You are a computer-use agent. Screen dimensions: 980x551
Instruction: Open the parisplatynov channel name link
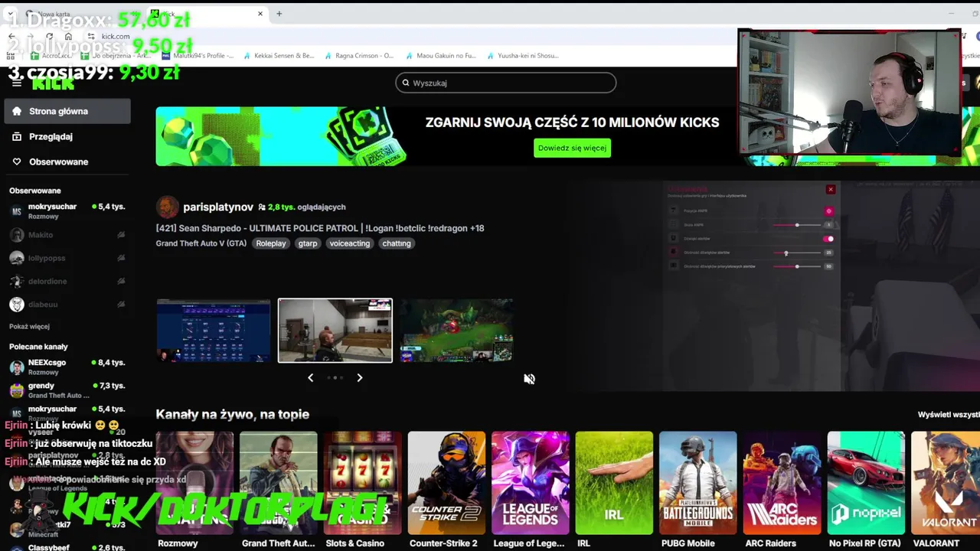(218, 207)
